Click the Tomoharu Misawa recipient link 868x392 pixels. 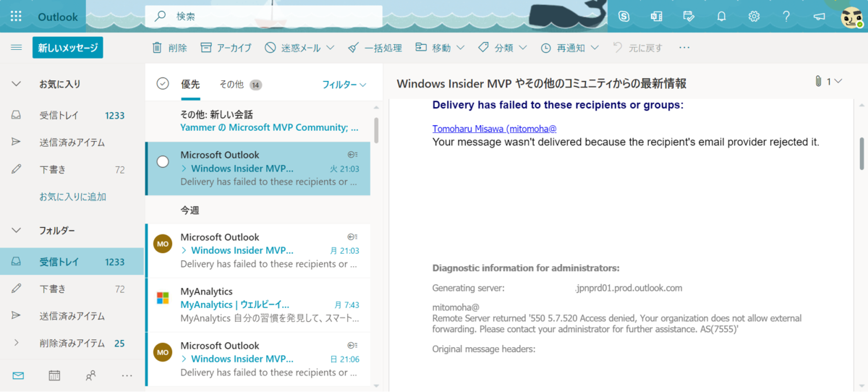[495, 128]
